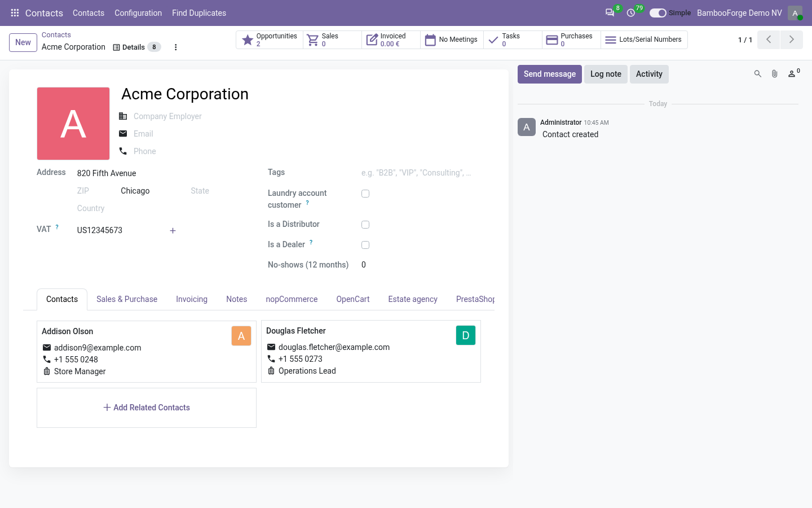
Task: Search messages with the chatter magnifier icon
Action: tap(758, 74)
